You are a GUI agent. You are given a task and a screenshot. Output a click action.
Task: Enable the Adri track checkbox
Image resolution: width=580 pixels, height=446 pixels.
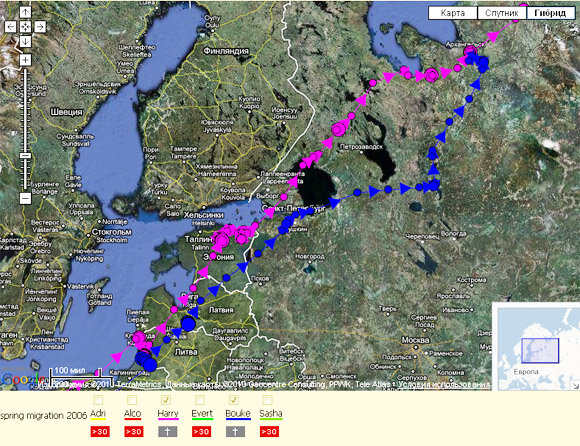pos(98,400)
